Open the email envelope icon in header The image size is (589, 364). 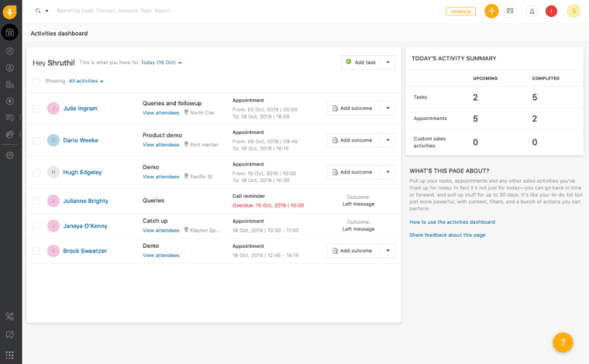(x=510, y=11)
